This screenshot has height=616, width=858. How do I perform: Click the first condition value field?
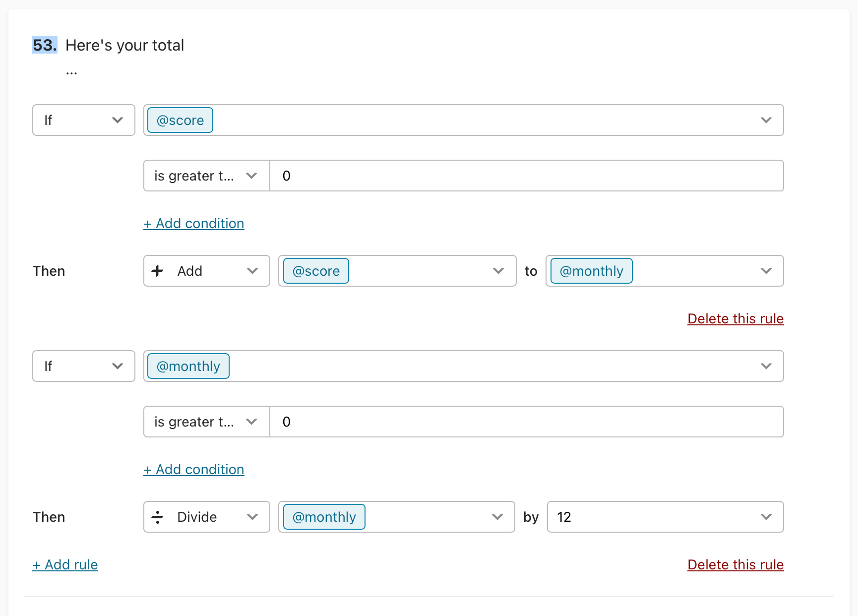tap(527, 176)
